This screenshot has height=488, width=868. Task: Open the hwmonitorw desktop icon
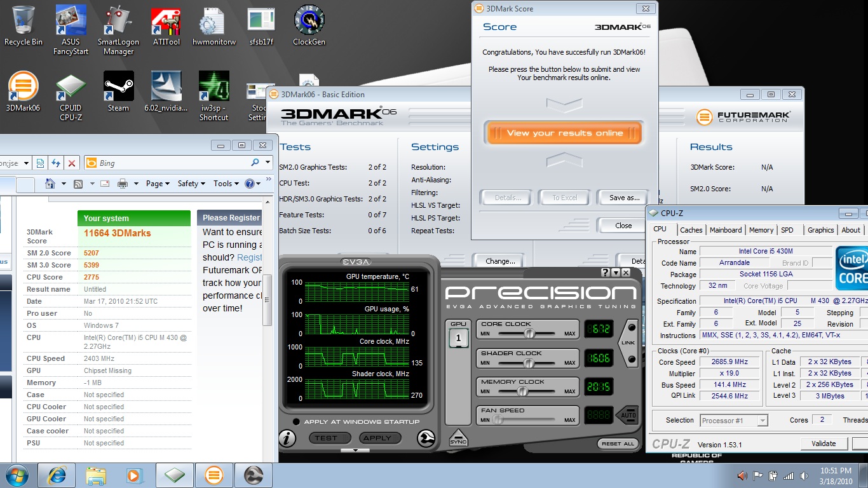[214, 26]
